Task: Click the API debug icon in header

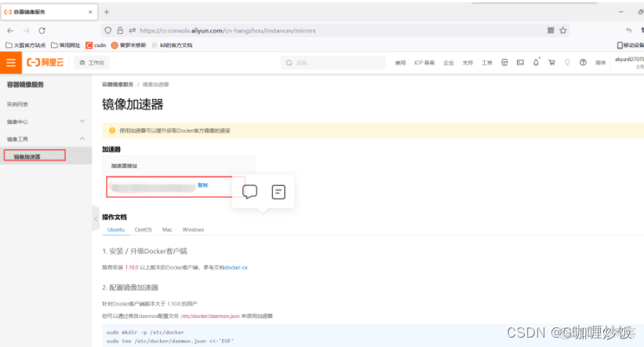Action: [504, 63]
